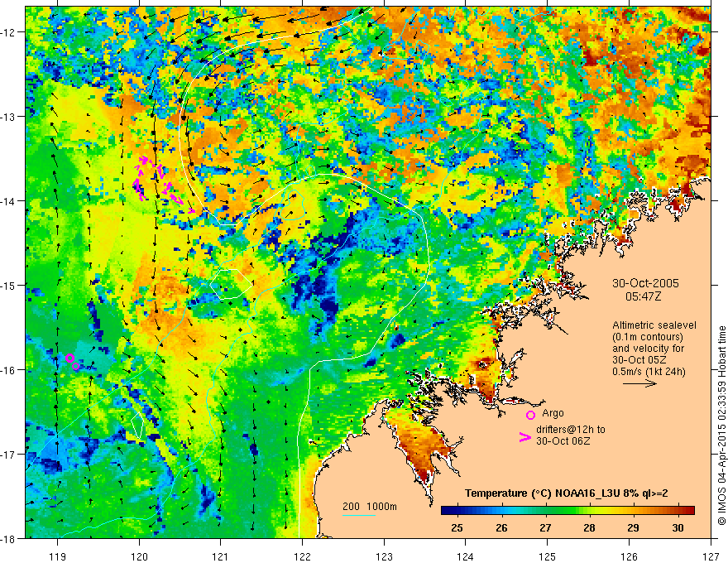The image size is (728, 563).
Task: Click latitude axis label -17
Action: tap(9, 454)
